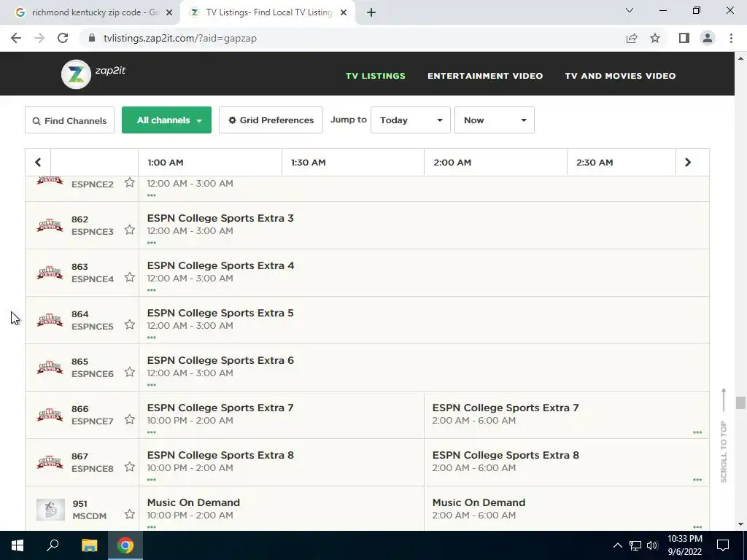Favorite channel 863 ESPNCE4 with star

[x=130, y=277]
